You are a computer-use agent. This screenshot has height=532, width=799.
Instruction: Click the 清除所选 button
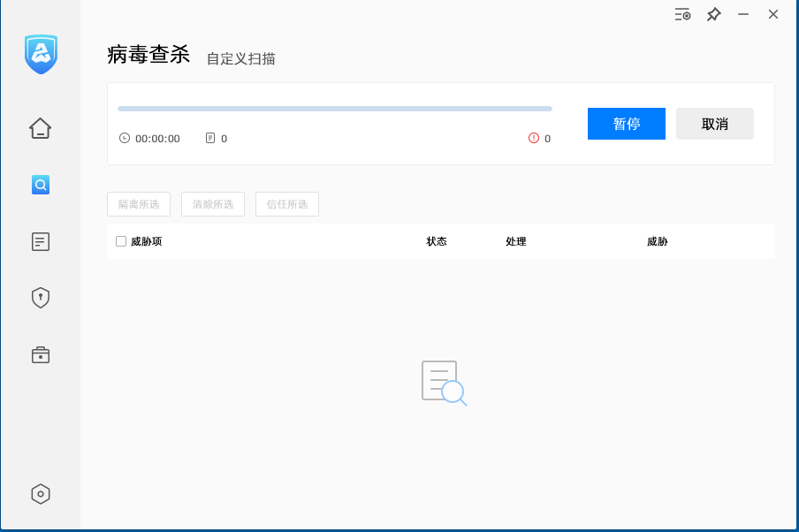tap(213, 204)
